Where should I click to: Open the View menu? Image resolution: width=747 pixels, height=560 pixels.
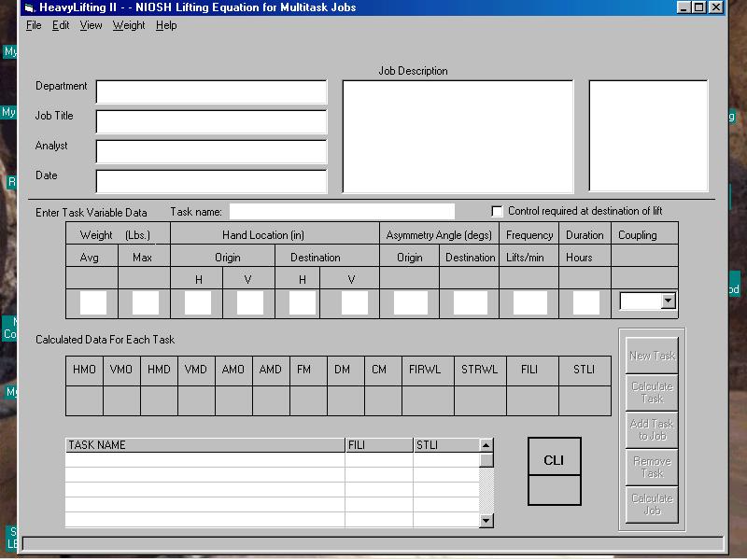tap(90, 25)
